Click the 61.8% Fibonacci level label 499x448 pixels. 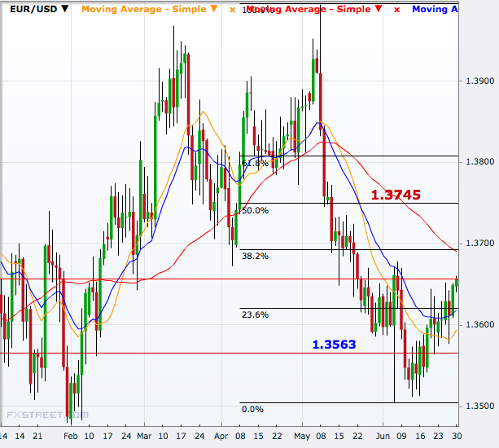[x=255, y=164]
